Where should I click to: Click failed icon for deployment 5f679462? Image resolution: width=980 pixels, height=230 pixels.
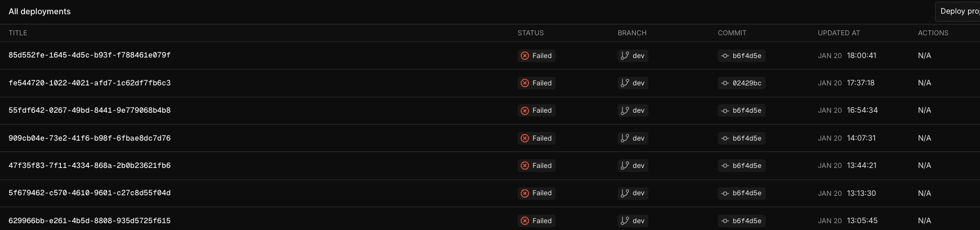[525, 194]
